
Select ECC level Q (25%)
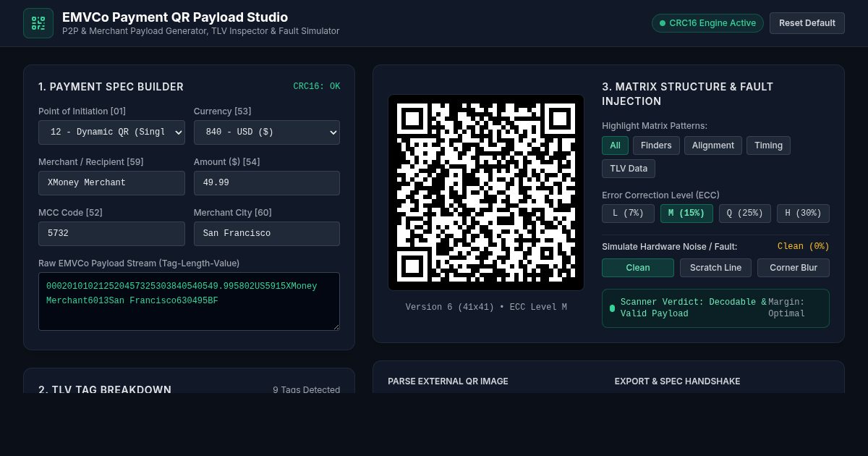coord(745,214)
